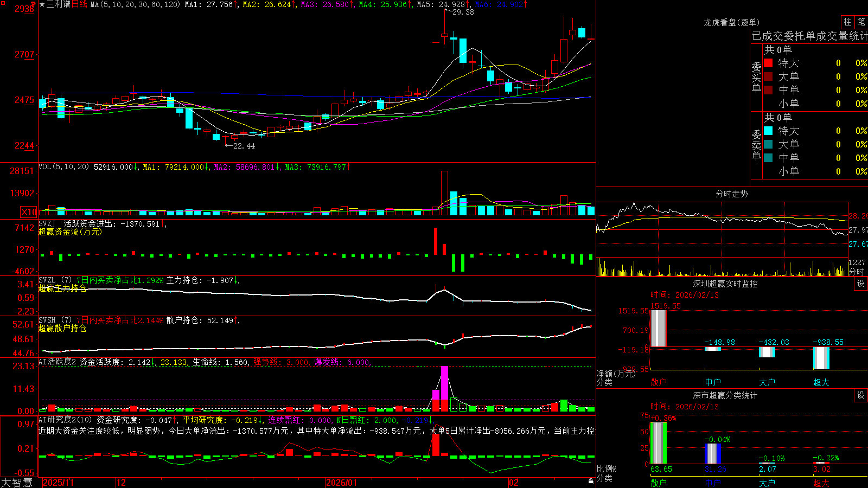Screen dimensions: 868x488
Task: Click the red 特大 buy-order swatch
Action: click(768, 63)
